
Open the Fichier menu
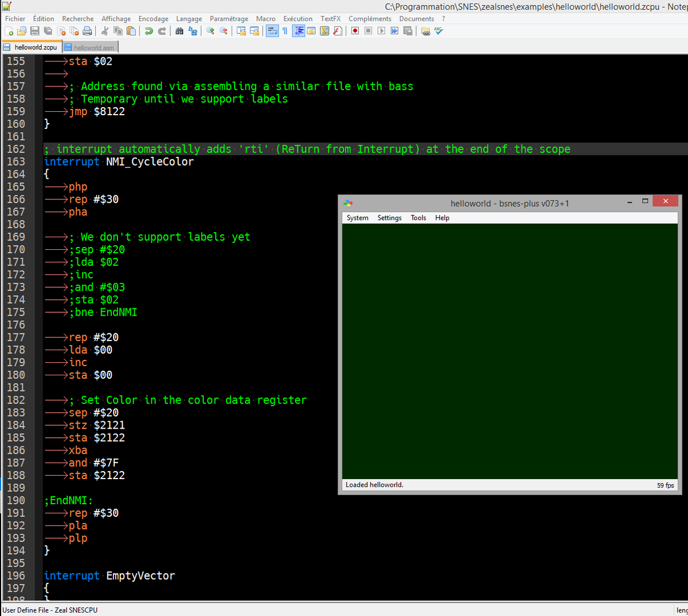(15, 18)
